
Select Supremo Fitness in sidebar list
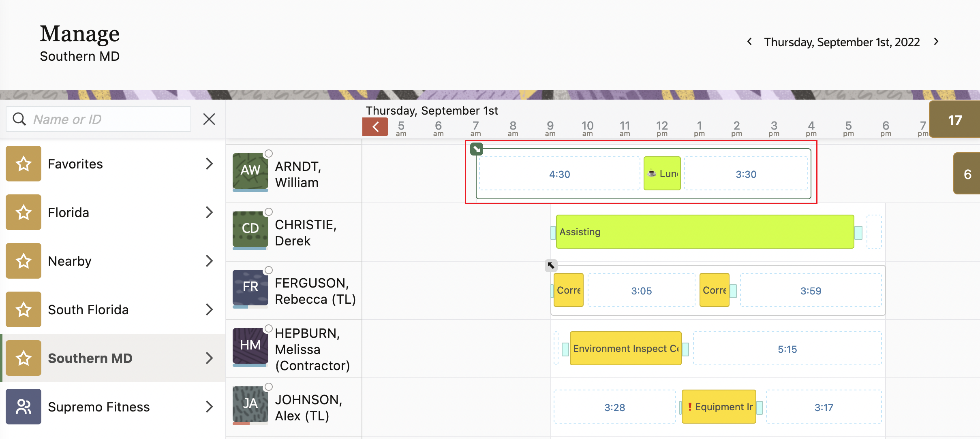click(x=98, y=407)
